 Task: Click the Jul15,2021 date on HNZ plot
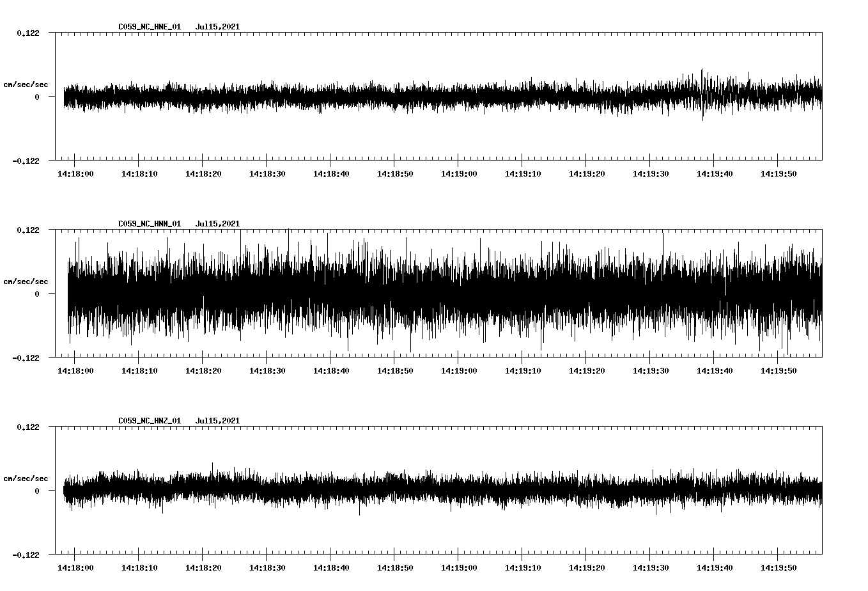point(217,421)
